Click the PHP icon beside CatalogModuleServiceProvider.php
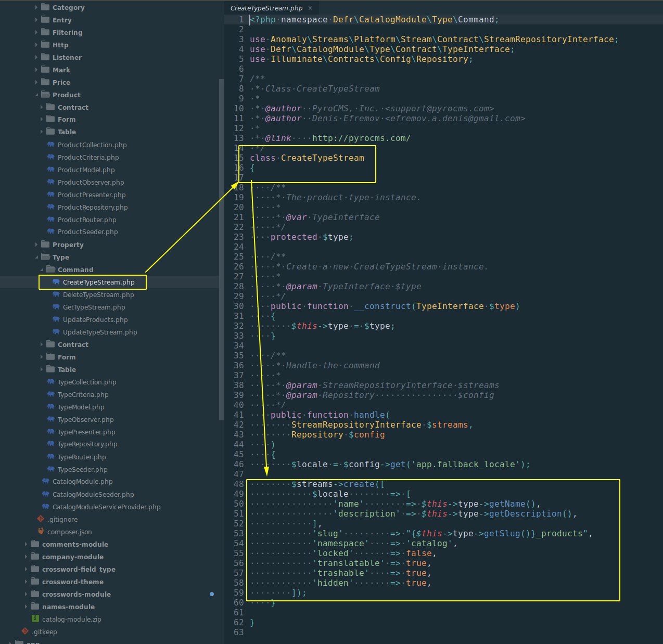The image size is (663, 644). (46, 507)
